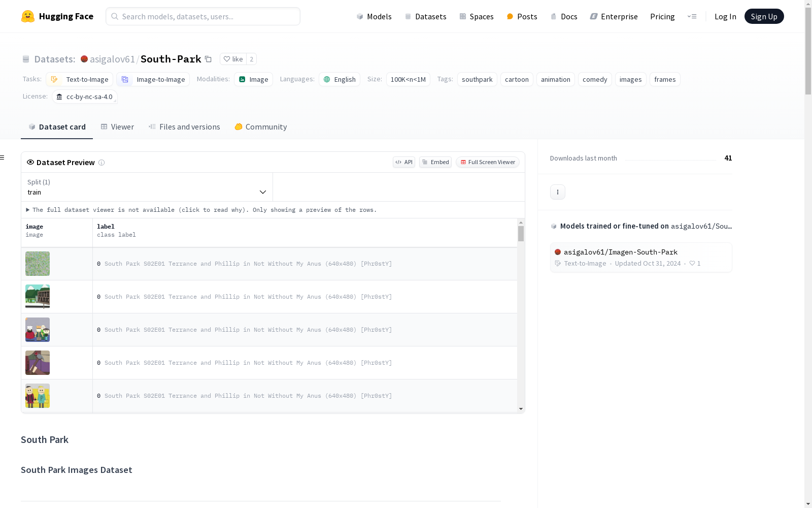The width and height of the screenshot is (812, 508).
Task: Open the additional navigation menu icon
Action: click(692, 16)
